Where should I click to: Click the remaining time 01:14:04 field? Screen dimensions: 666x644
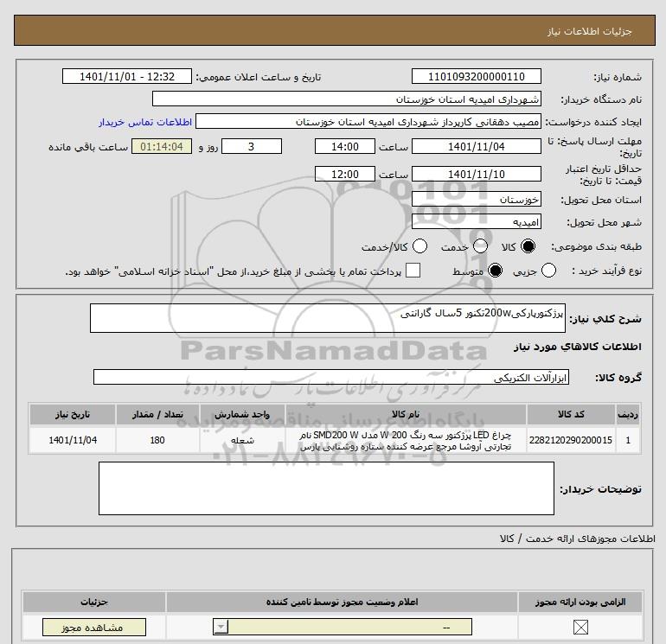tap(162, 146)
